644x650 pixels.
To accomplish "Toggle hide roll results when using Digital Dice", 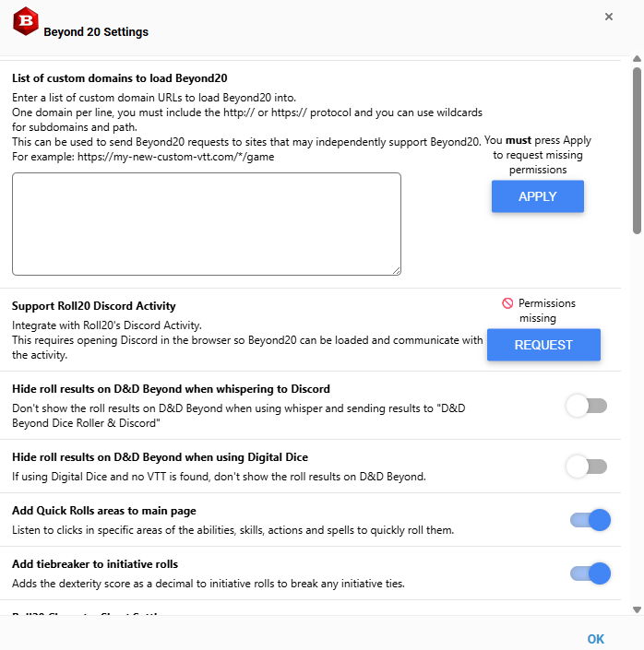I will pos(587,467).
